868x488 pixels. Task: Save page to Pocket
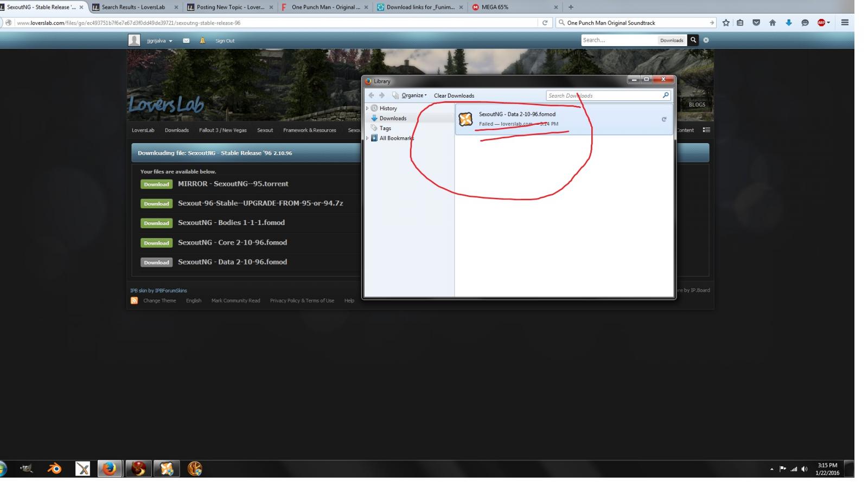(756, 23)
